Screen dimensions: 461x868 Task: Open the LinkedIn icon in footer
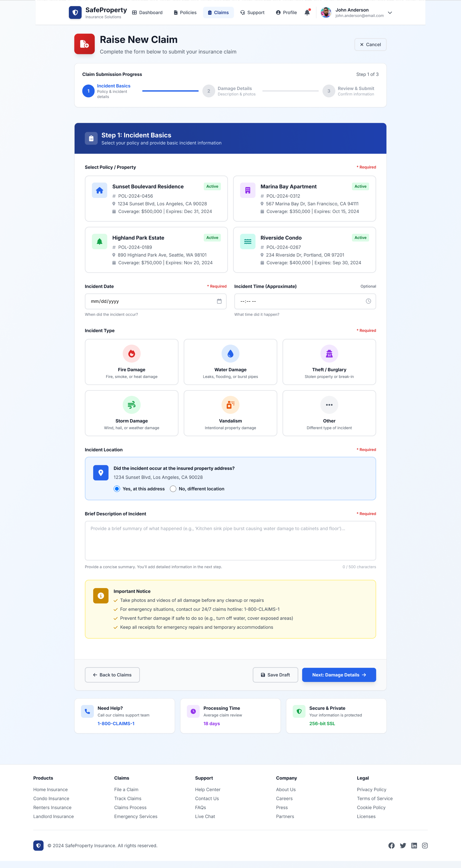click(x=414, y=845)
